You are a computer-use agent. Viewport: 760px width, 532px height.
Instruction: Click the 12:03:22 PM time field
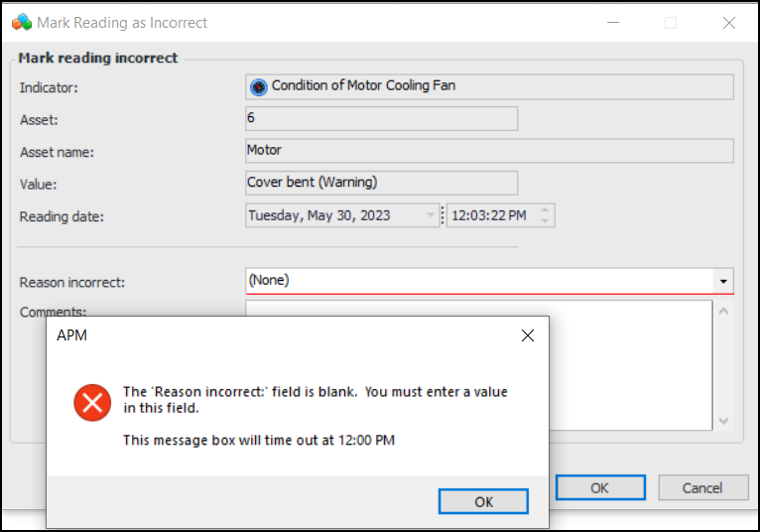pos(490,215)
